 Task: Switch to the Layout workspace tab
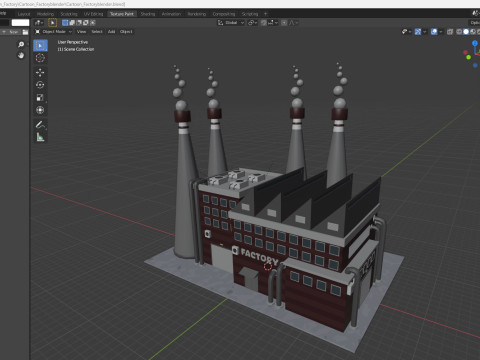tap(24, 14)
